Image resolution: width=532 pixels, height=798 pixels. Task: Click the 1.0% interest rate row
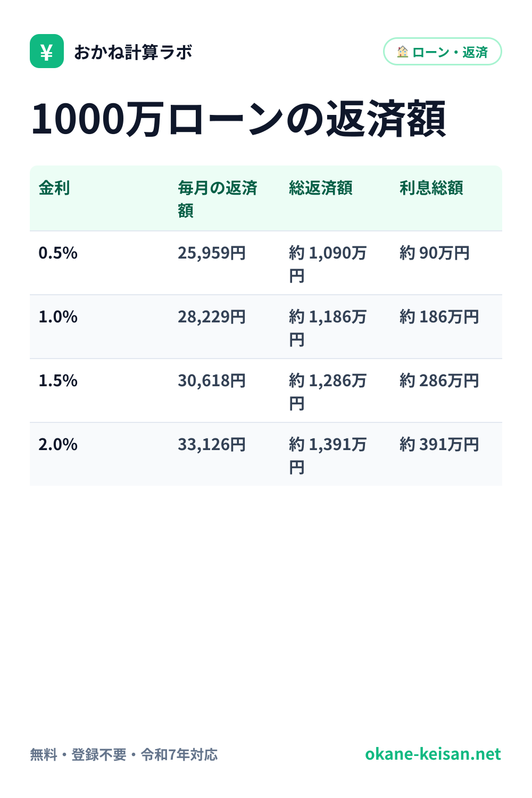[266, 327]
